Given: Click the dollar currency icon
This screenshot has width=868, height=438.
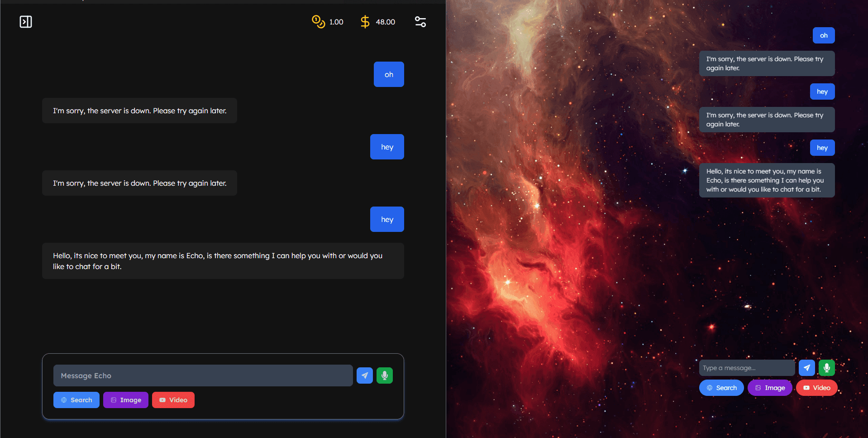Looking at the screenshot, I should coord(365,21).
